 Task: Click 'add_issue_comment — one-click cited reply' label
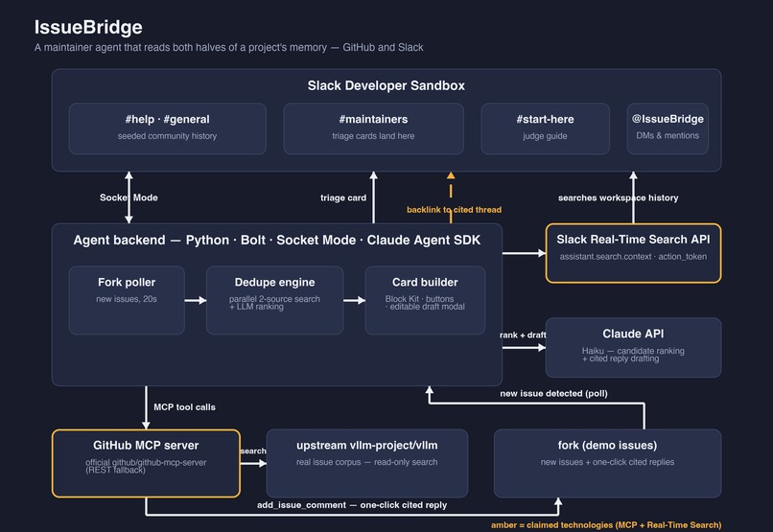[352, 505]
